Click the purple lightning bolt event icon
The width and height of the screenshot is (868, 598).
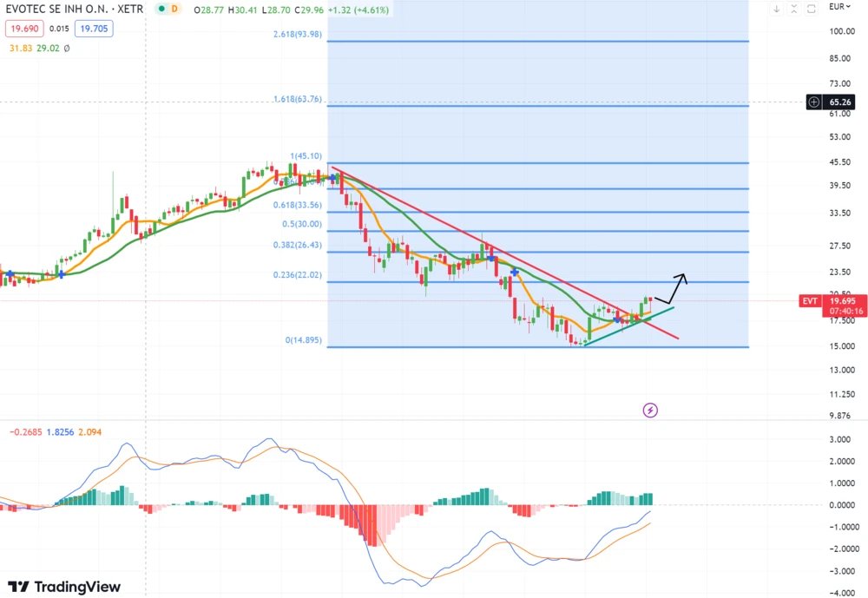click(x=650, y=410)
